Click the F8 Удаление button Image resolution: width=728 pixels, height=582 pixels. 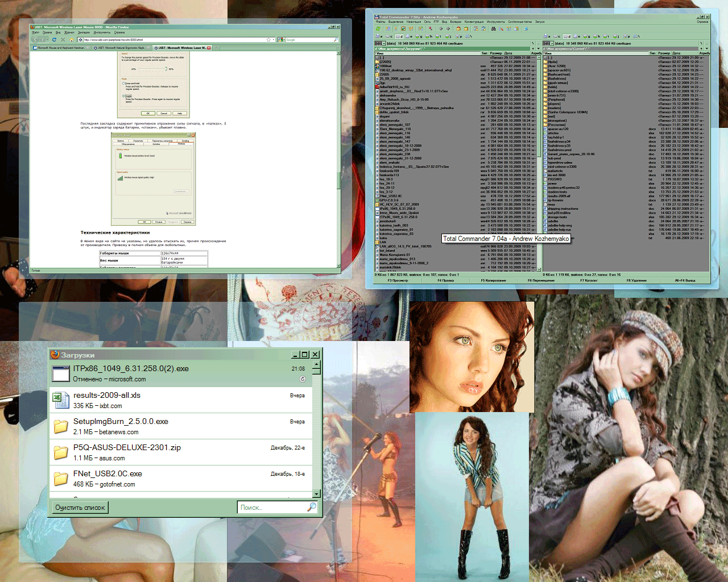(636, 280)
